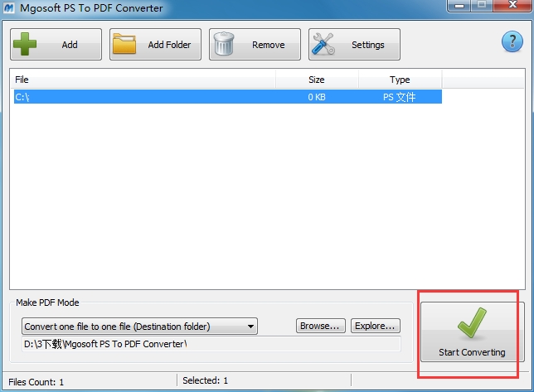Click the destination folder path field
The image size is (534, 392).
[211, 344]
